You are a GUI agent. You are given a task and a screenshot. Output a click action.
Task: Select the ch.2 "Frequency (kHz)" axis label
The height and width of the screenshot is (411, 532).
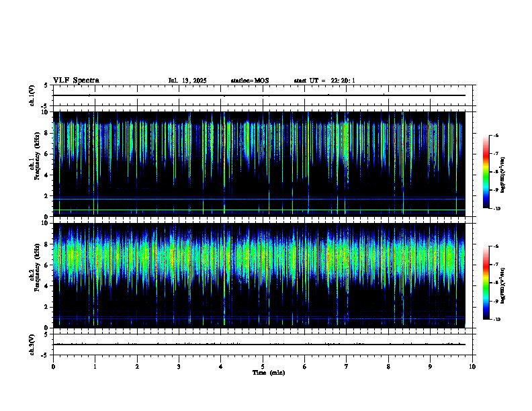pos(37,267)
